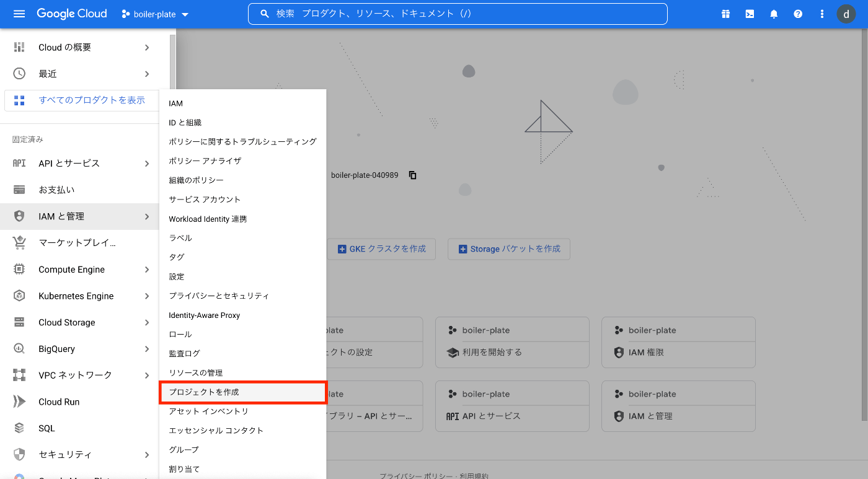The height and width of the screenshot is (479, 868).
Task: Activate Cloud Shell terminal icon
Action: tap(750, 14)
